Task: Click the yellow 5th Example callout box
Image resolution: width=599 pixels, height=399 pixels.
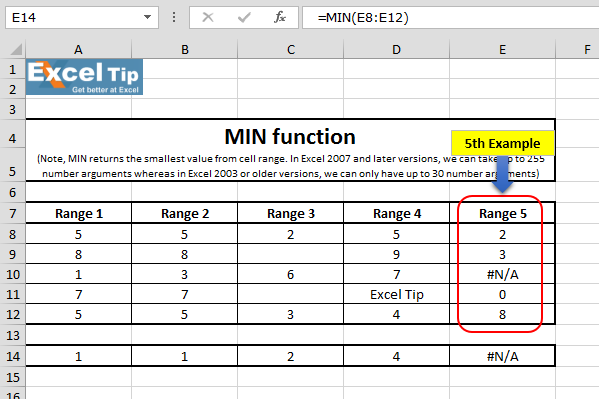Action: (x=503, y=143)
